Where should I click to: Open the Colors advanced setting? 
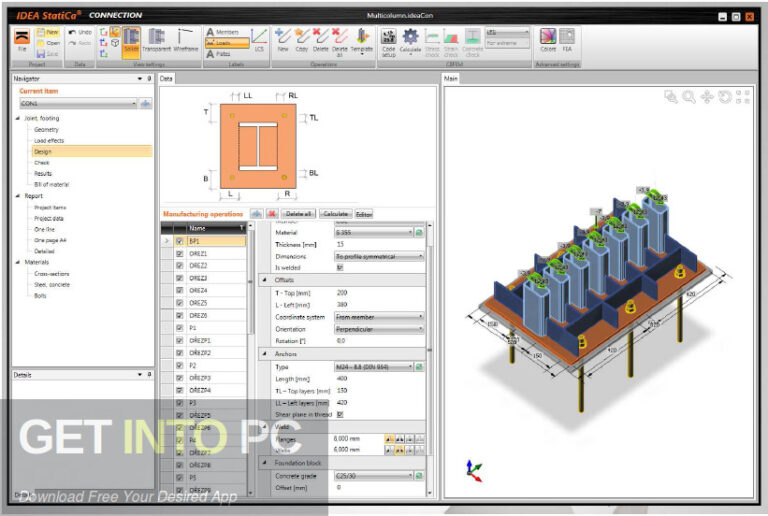tap(548, 40)
